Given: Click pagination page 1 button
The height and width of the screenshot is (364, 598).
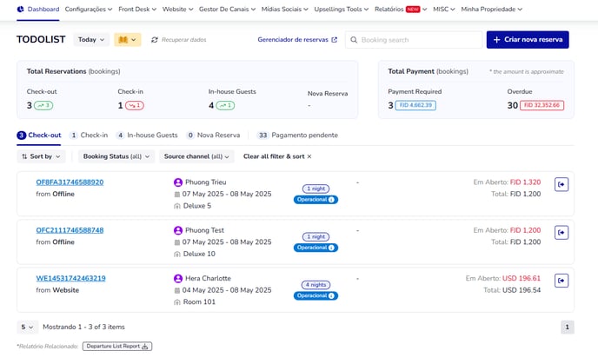Looking at the screenshot, I should tap(567, 328).
